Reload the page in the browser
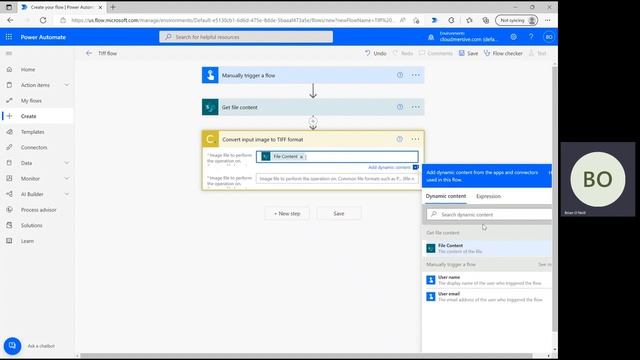Viewport: 640px width, 360px height. (x=43, y=20)
